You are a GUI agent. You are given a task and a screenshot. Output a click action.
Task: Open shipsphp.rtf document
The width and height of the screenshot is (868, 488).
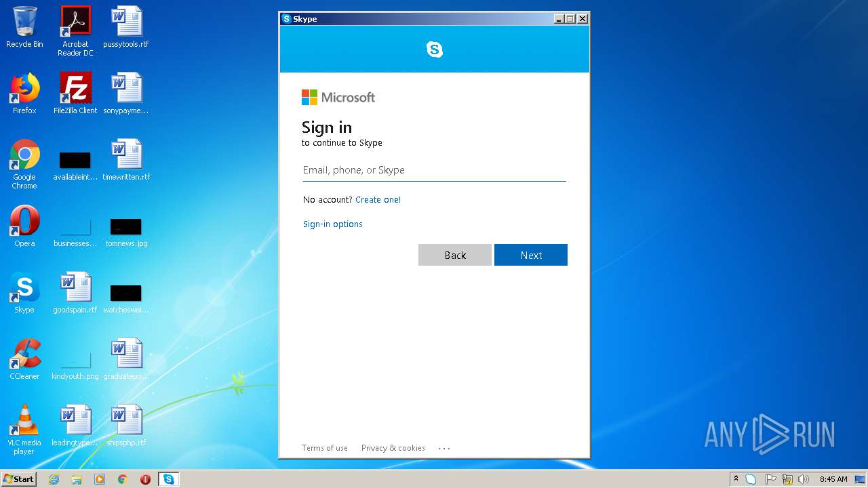pos(126,426)
